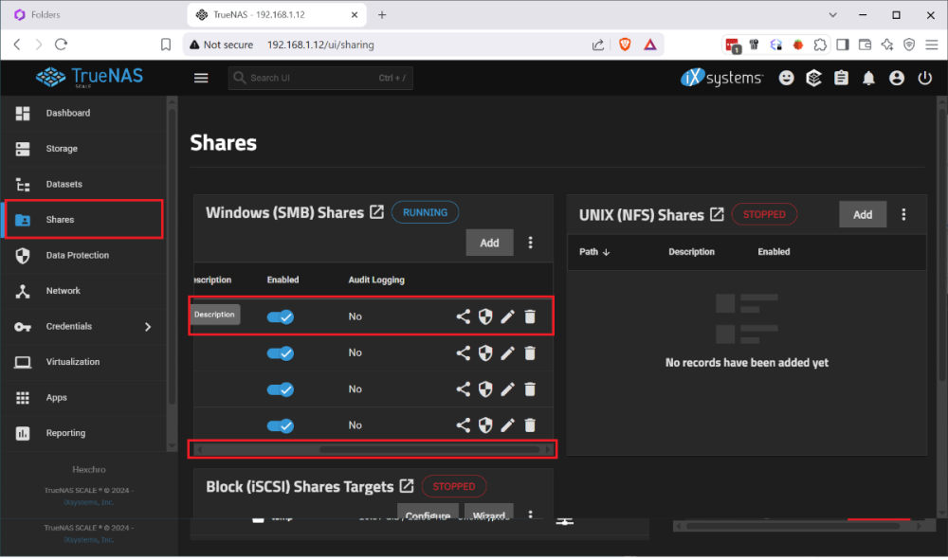
Task: Open the NFS Shares three-dot options menu
Action: coord(903,214)
